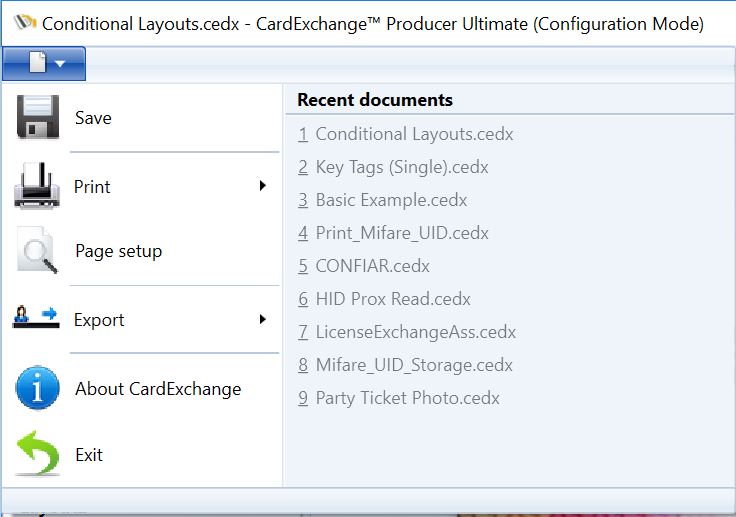
Task: Open the application file menu button
Action: click(x=44, y=63)
